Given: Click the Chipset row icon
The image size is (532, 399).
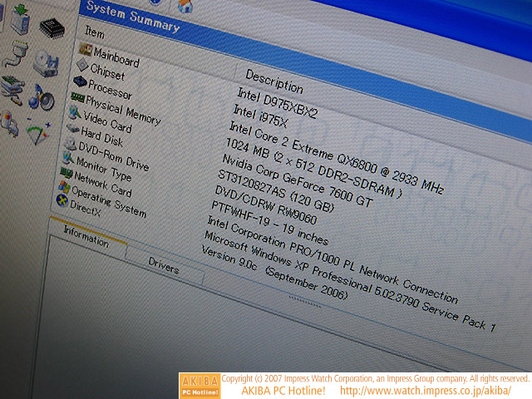Looking at the screenshot, I should [x=82, y=65].
